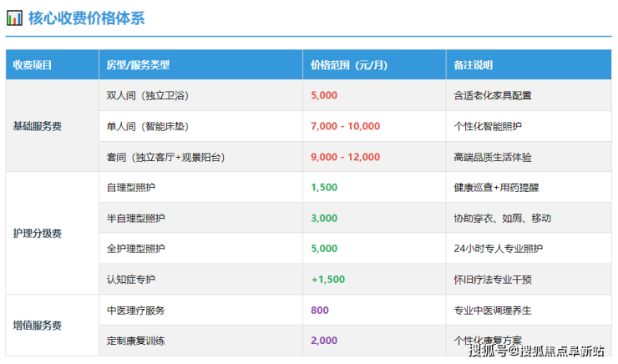This screenshot has width=618, height=364.
Task: Select the 收费项目 column header
Action: pos(33,65)
